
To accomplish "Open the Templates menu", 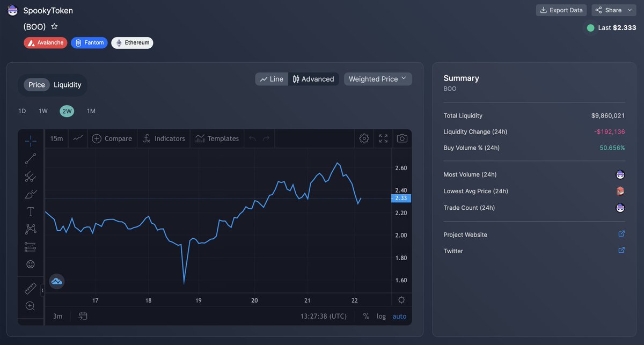I will [217, 138].
